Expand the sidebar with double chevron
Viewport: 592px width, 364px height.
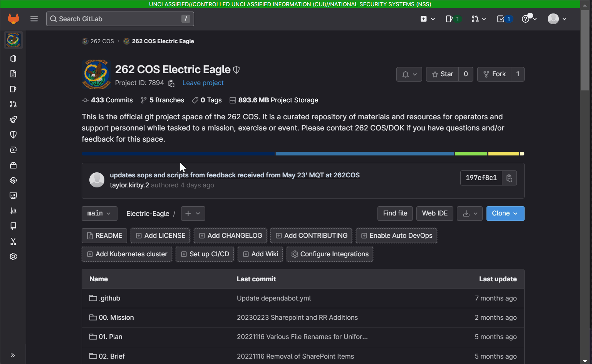pos(13,355)
